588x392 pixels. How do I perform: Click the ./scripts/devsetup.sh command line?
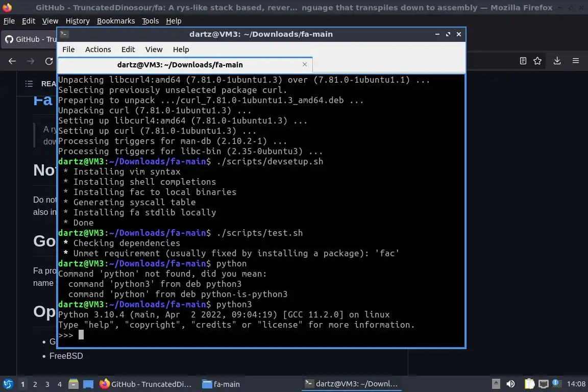[x=190, y=161]
